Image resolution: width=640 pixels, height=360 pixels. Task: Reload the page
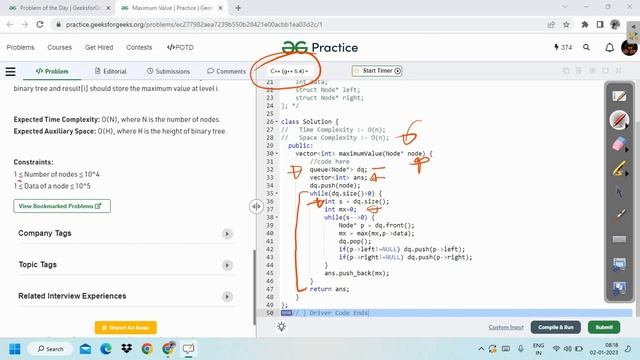[x=40, y=24]
